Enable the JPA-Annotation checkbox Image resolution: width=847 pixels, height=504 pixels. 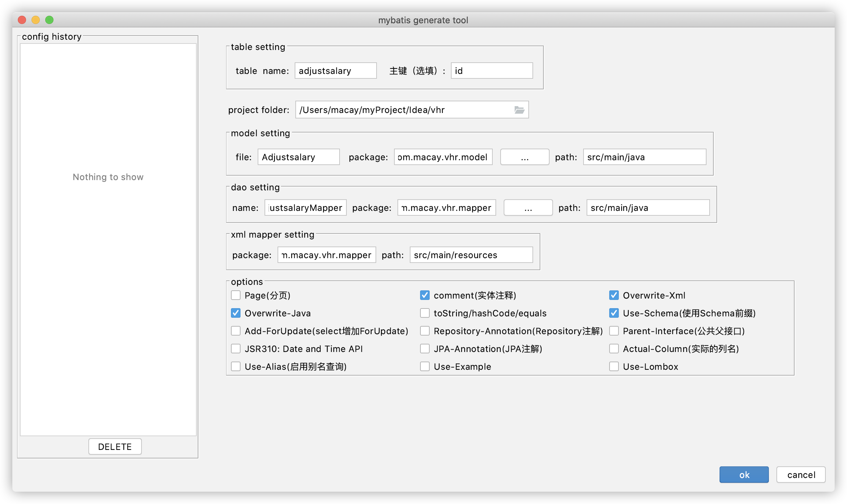click(x=425, y=349)
